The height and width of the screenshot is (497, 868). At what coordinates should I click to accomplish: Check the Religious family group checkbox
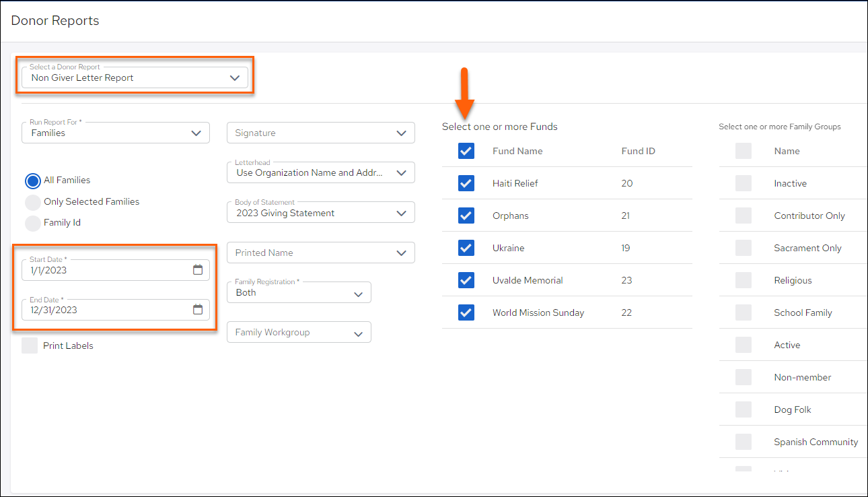coord(744,280)
